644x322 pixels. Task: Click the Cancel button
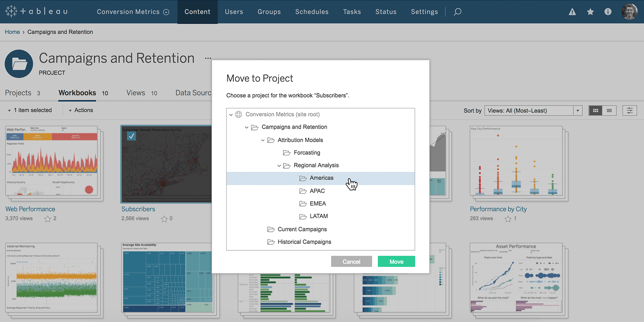click(351, 262)
